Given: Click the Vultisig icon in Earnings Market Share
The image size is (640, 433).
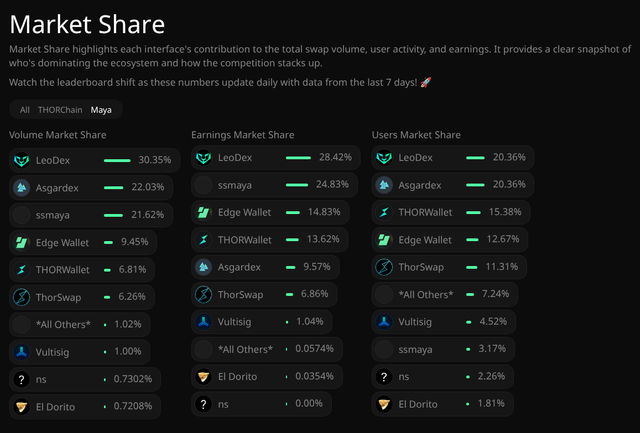Looking at the screenshot, I should (x=203, y=322).
